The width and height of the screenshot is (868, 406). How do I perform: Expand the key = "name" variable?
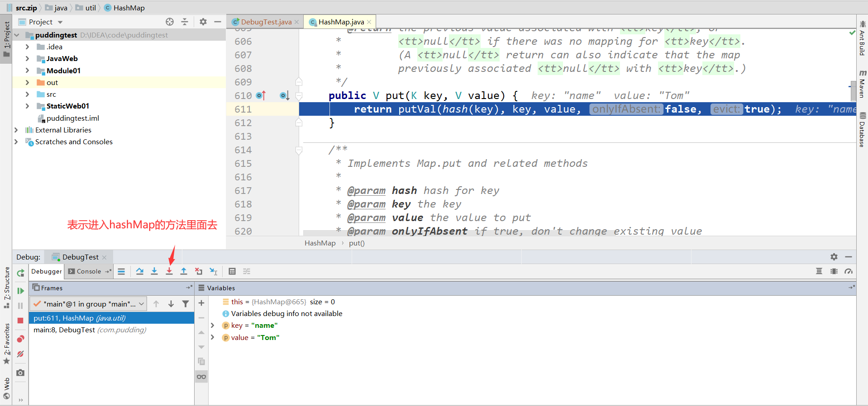coord(212,326)
